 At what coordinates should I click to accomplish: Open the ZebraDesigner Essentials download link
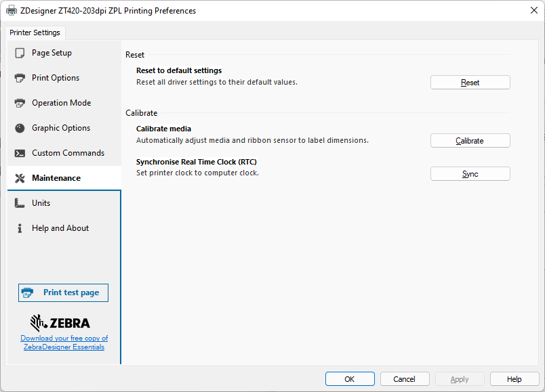click(64, 343)
